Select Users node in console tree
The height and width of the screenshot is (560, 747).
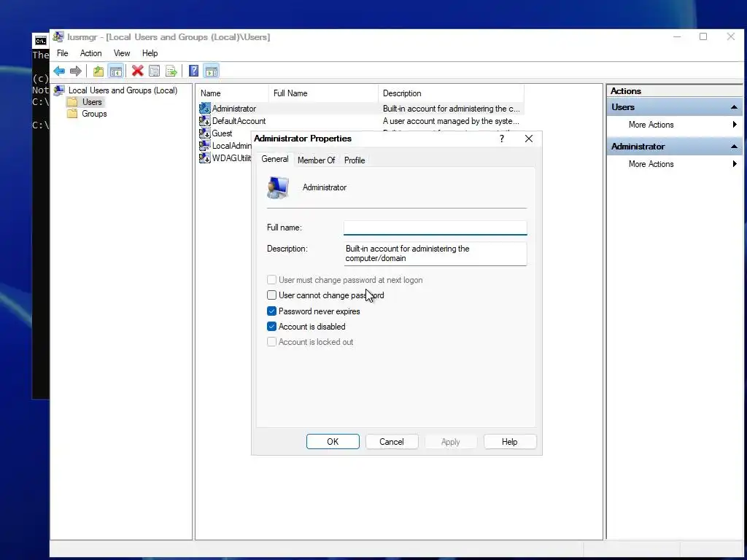point(91,102)
